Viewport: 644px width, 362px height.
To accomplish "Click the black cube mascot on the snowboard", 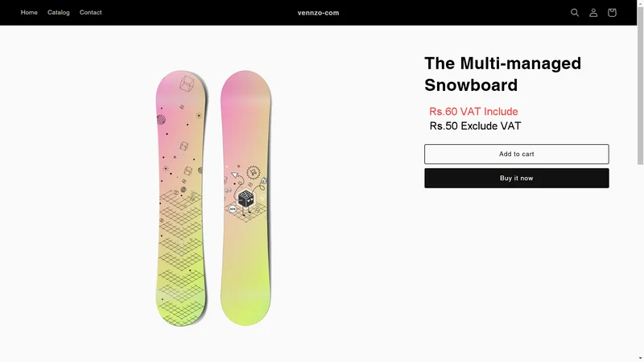I will point(246,199).
